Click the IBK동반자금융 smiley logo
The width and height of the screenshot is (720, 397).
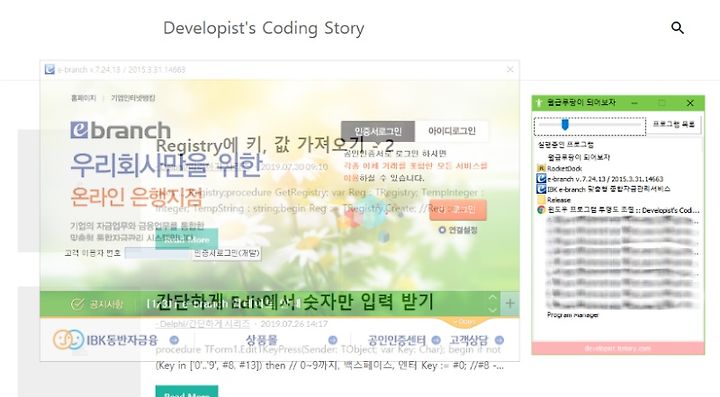tap(68, 340)
